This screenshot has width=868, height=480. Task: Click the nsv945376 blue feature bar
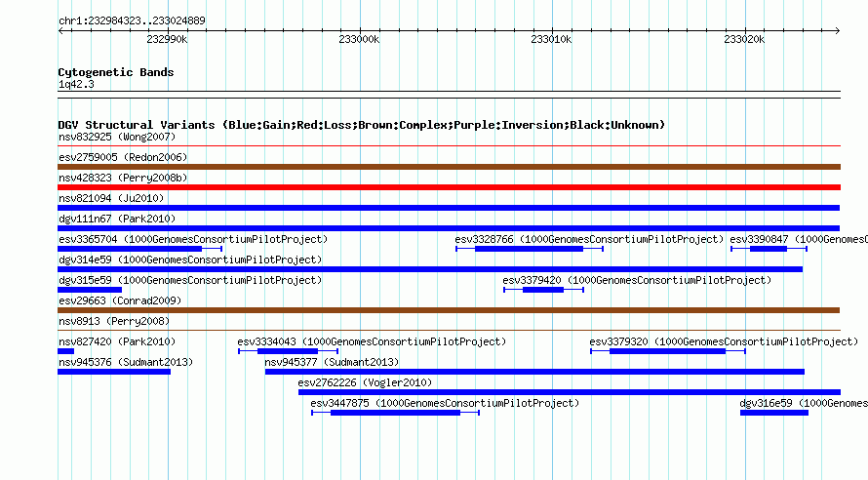tap(114, 372)
